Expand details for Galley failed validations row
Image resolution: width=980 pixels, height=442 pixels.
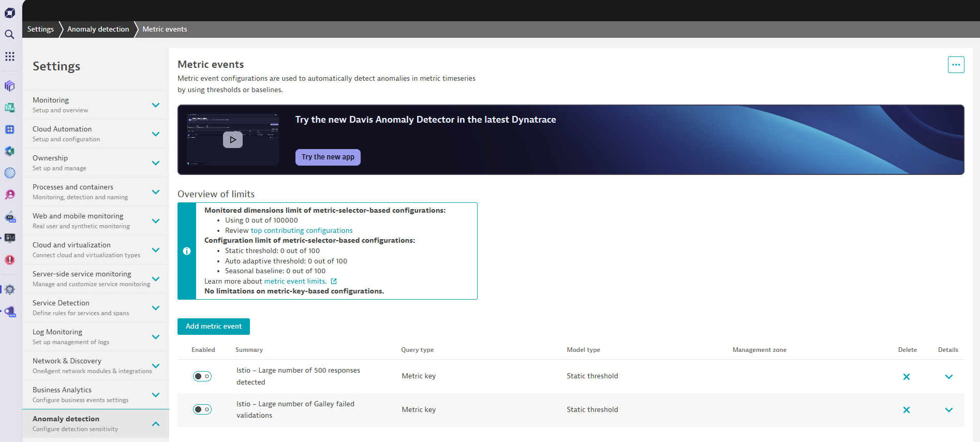coord(948,410)
